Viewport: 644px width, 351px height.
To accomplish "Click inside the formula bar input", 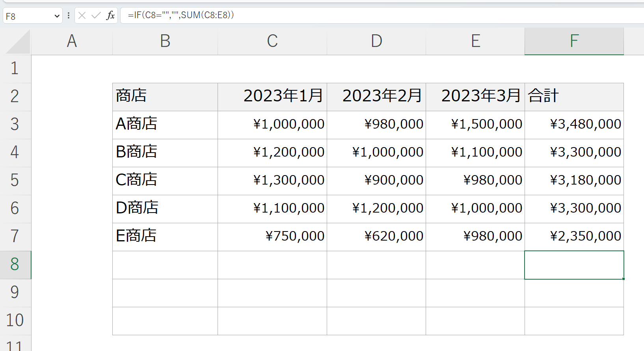I will [355, 15].
